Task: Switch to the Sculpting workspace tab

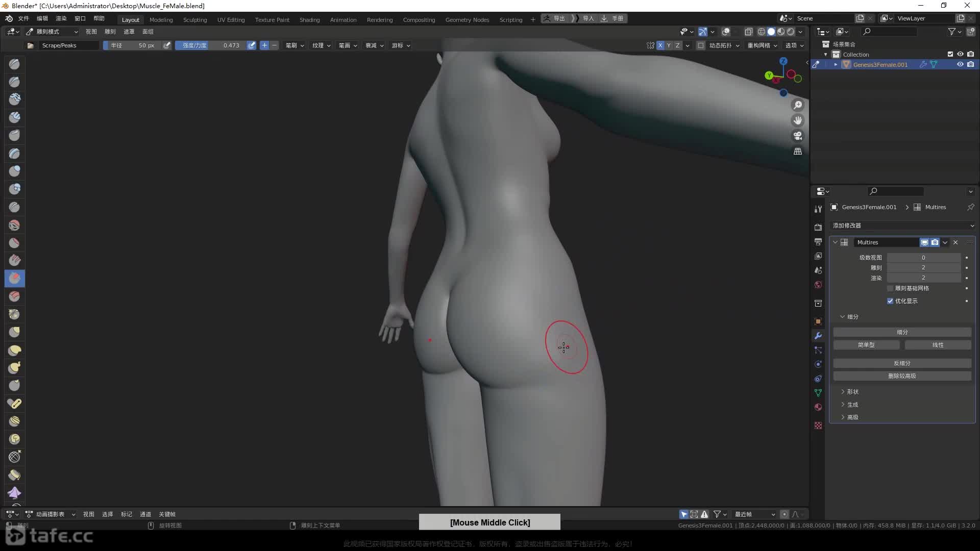Action: point(195,19)
